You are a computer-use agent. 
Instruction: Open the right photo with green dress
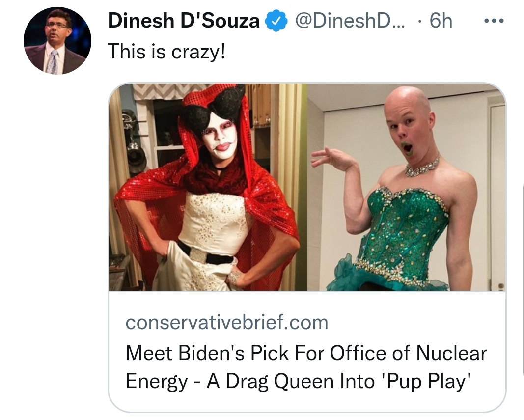406,187
